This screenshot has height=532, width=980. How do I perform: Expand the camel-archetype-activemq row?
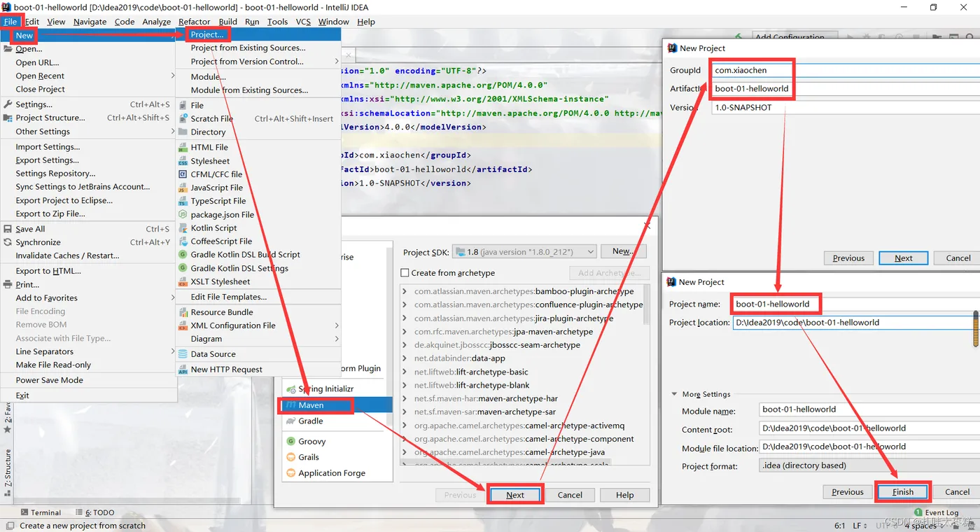[405, 426]
